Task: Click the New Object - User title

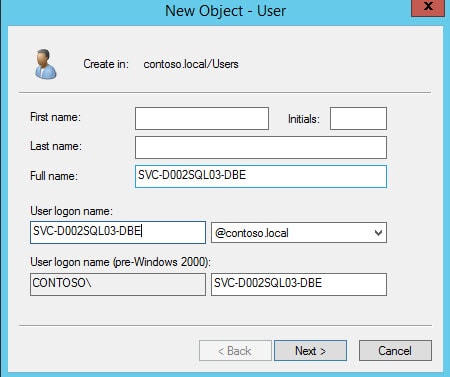Action: click(225, 11)
